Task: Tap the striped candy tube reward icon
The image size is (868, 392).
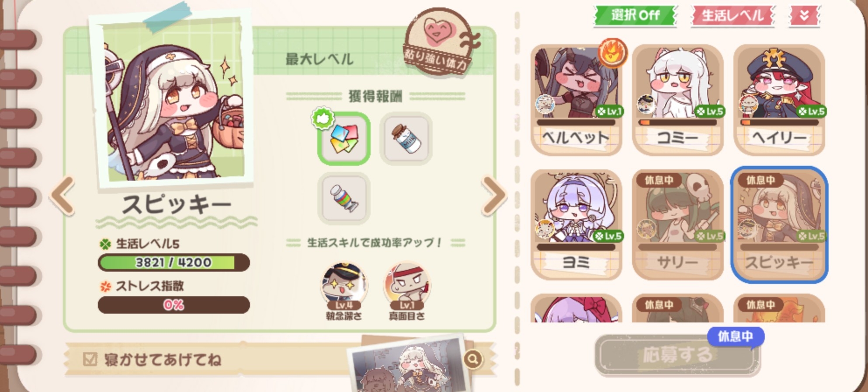Action: [x=344, y=198]
